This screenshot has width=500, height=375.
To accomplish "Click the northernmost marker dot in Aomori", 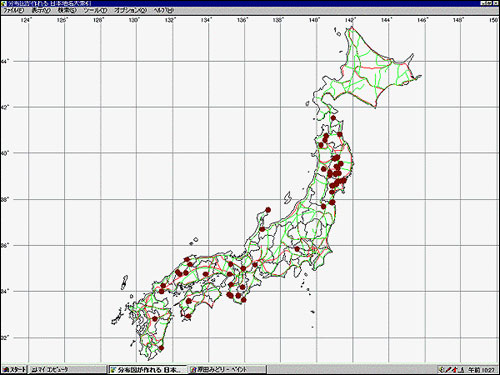I will pyautogui.click(x=333, y=118).
